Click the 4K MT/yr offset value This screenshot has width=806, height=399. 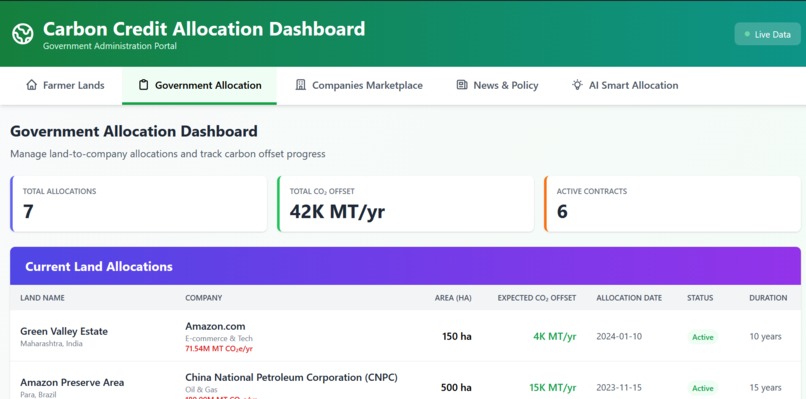click(555, 337)
